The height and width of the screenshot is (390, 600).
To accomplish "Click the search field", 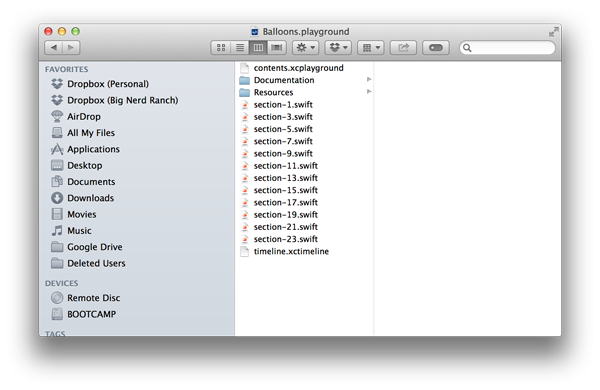I will [507, 47].
